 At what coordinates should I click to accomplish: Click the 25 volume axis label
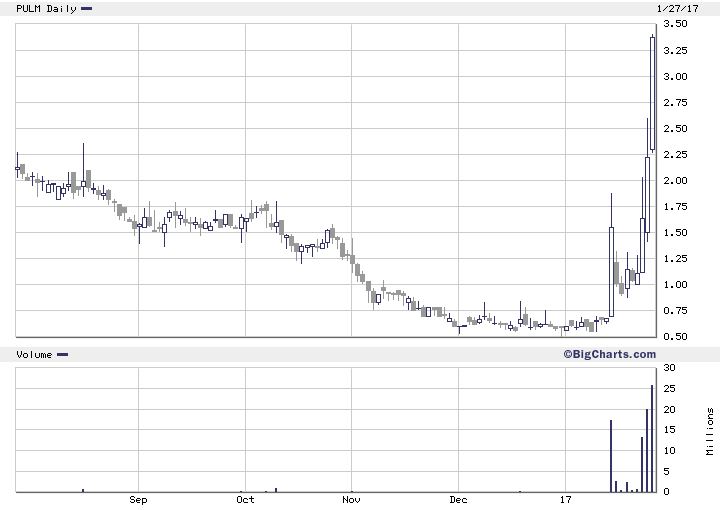(669, 389)
